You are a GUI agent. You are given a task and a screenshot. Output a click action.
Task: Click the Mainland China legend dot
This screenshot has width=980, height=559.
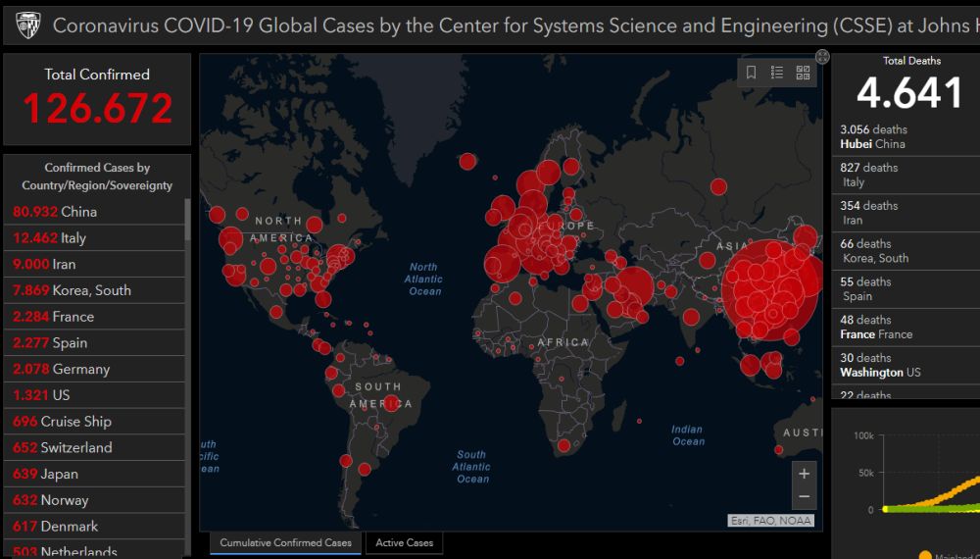pos(926,555)
